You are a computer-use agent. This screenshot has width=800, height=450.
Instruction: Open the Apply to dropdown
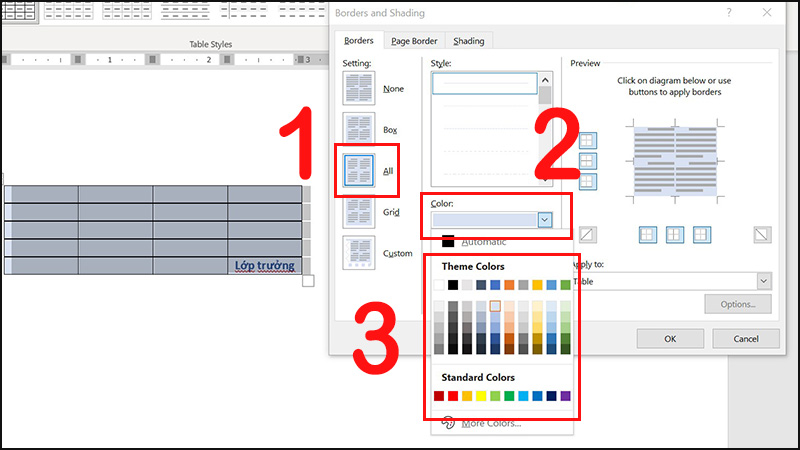click(765, 282)
